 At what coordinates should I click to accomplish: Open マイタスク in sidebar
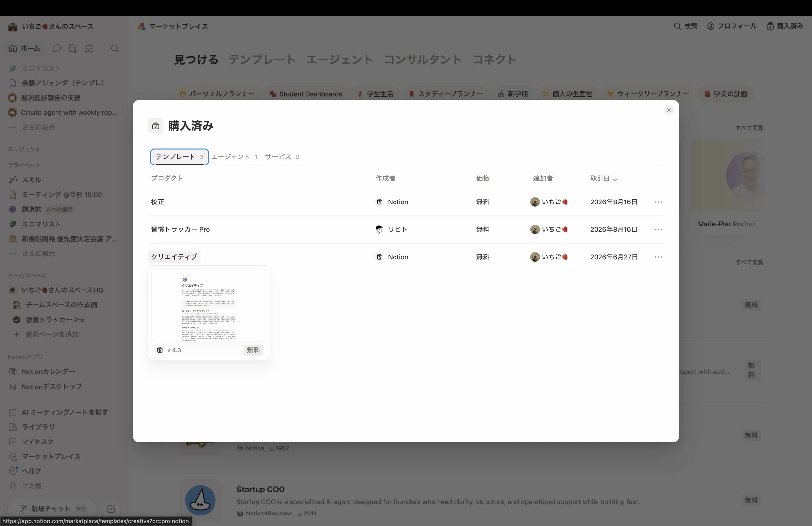tap(64, 442)
